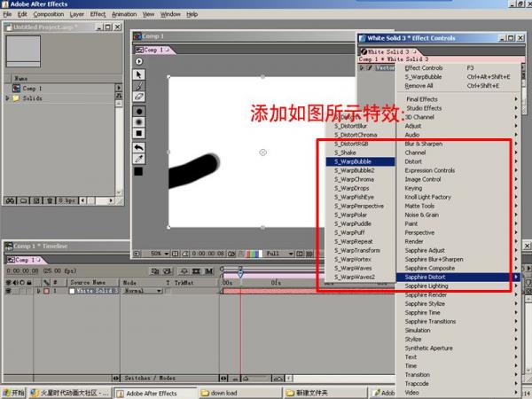Open the Composition menu
This screenshot has height=399, width=532.
[49, 14]
